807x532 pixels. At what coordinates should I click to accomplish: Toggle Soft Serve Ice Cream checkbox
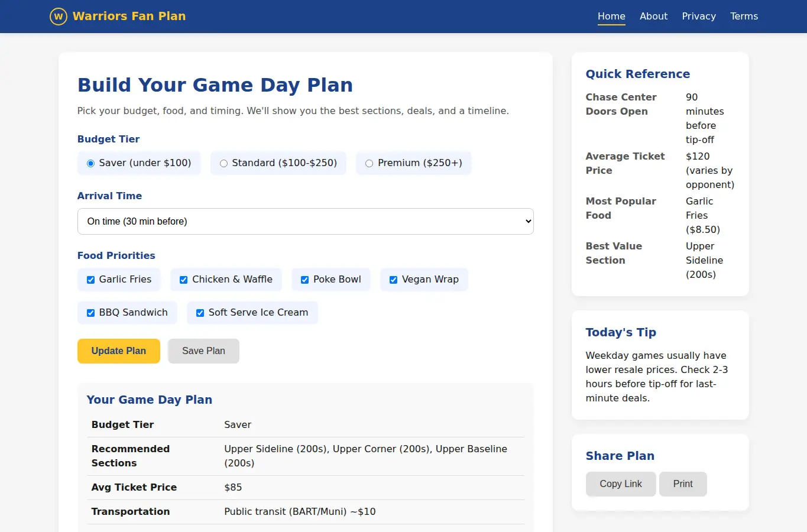(x=200, y=313)
